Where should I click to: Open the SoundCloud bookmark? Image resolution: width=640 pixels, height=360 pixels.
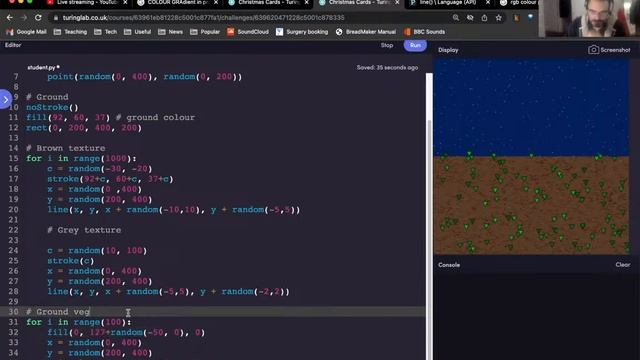[248, 32]
